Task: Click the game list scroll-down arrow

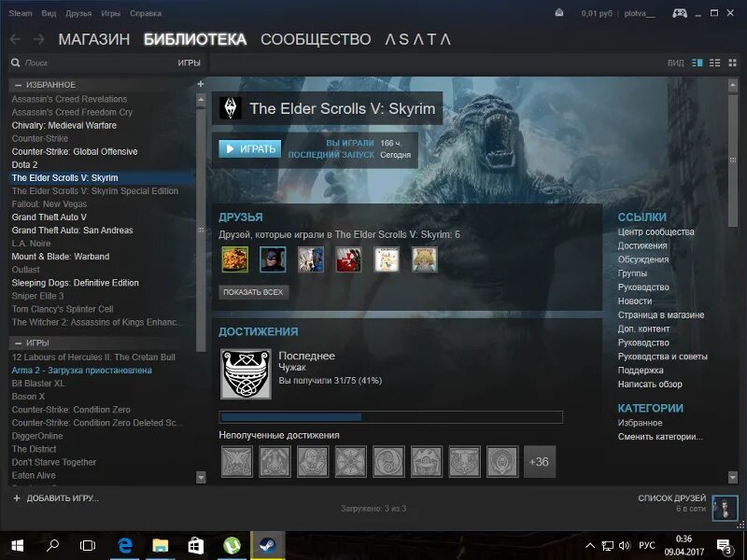Action: pyautogui.click(x=201, y=477)
